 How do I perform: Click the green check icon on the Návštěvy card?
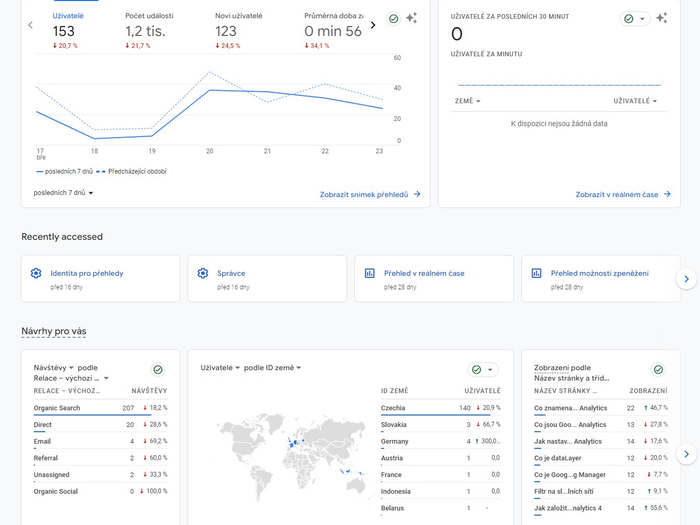click(x=157, y=370)
